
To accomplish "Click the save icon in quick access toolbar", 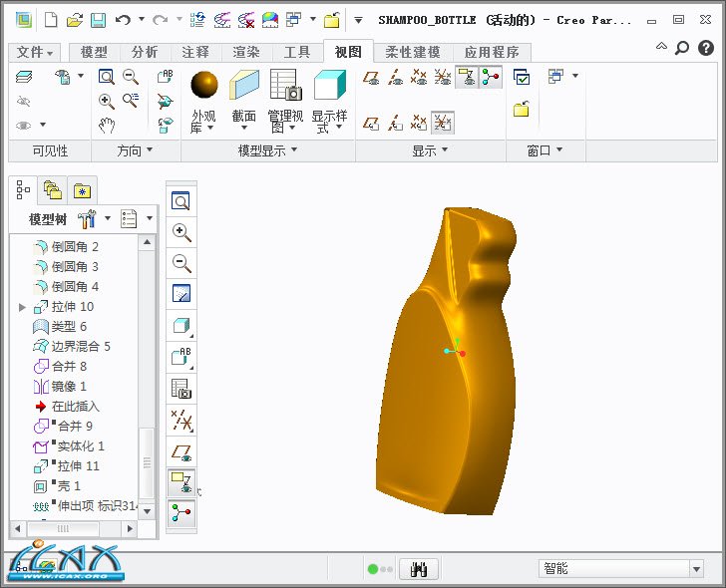I will click(98, 19).
